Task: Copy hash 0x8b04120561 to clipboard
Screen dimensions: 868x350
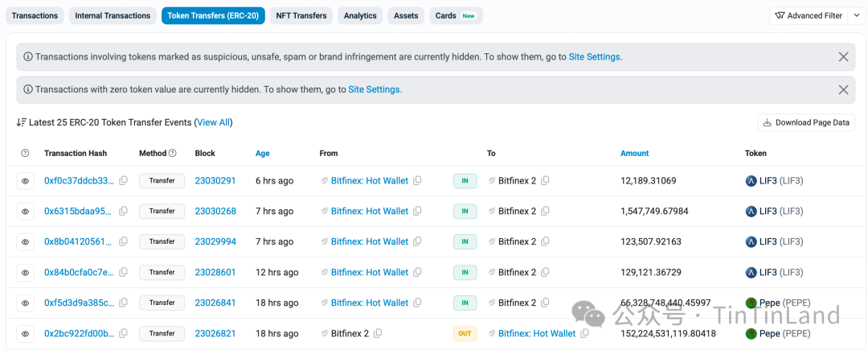Action: [x=124, y=241]
